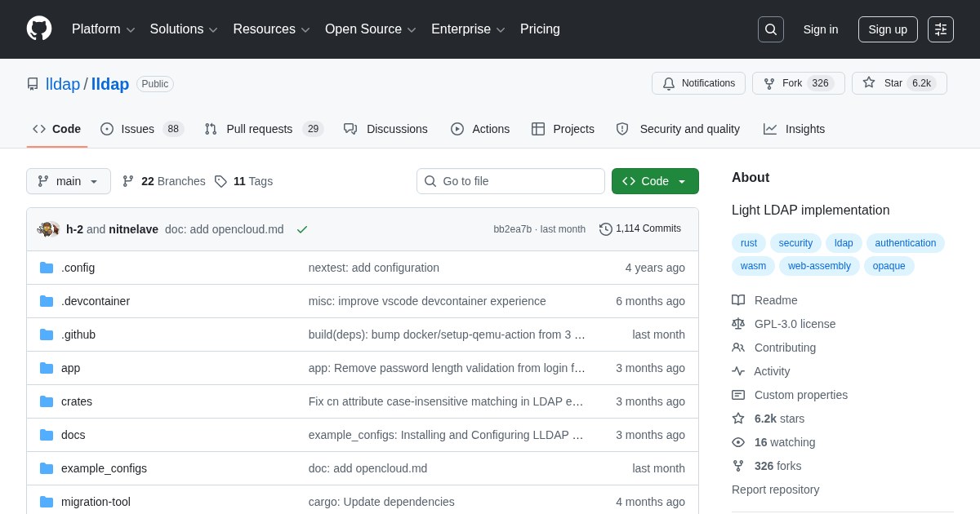
Task: Click author name h-2
Action: click(74, 229)
